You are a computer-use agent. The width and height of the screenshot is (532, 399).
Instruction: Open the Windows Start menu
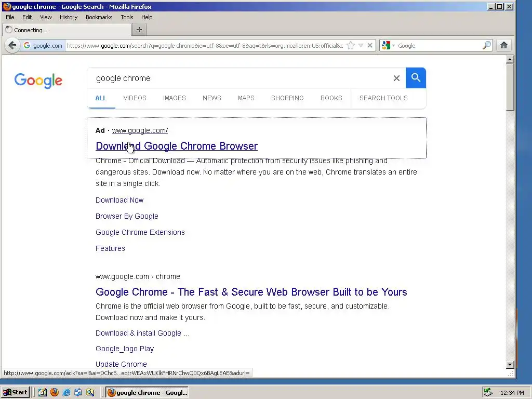point(15,392)
